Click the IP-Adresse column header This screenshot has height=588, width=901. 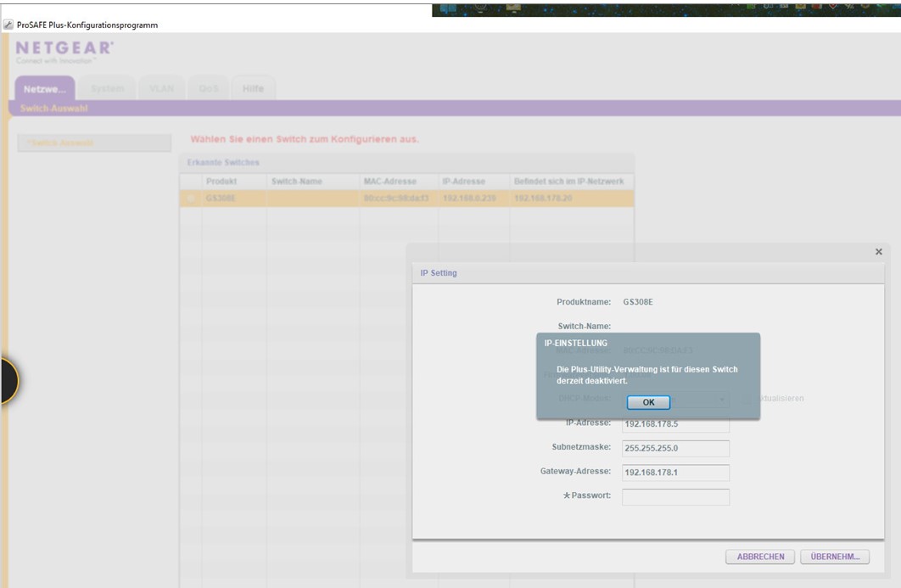pos(463,182)
